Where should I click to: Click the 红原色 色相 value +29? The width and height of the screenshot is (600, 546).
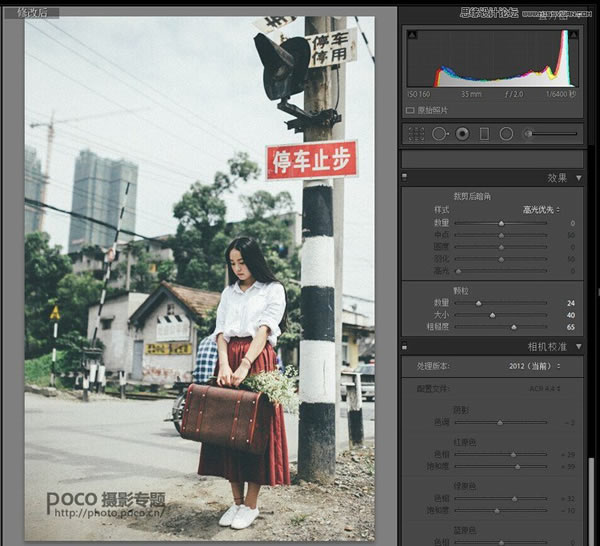click(568, 455)
